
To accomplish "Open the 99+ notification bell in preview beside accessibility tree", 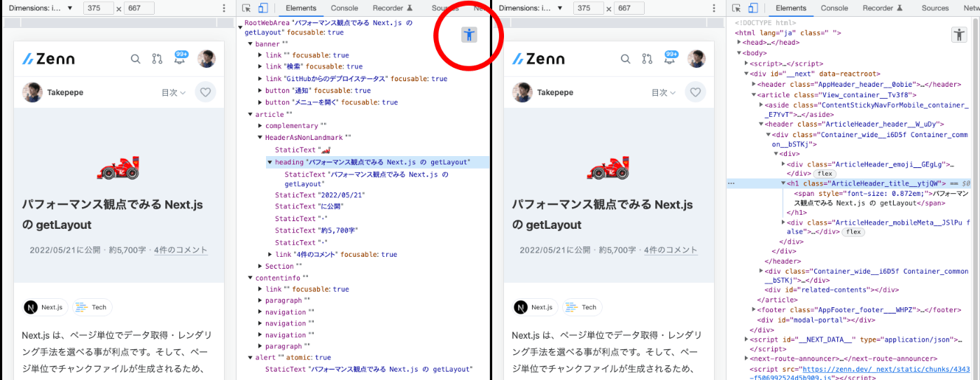I will click(181, 58).
